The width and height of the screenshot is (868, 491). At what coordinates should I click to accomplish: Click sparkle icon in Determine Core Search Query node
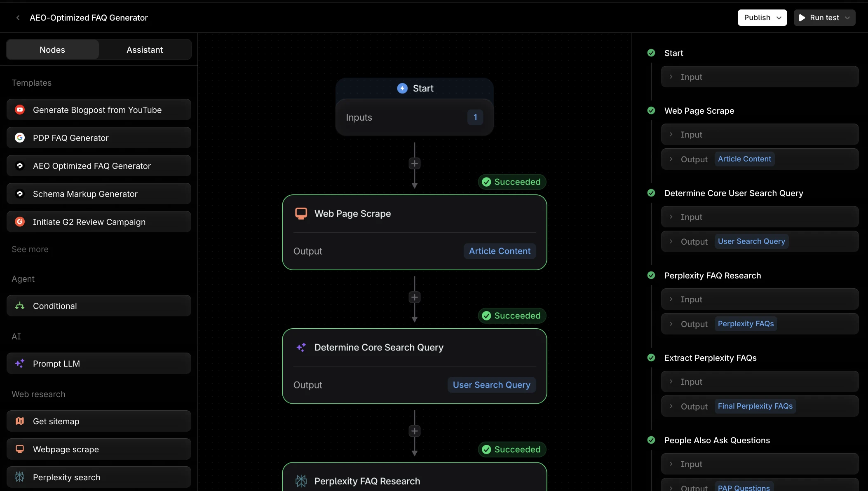(x=301, y=347)
